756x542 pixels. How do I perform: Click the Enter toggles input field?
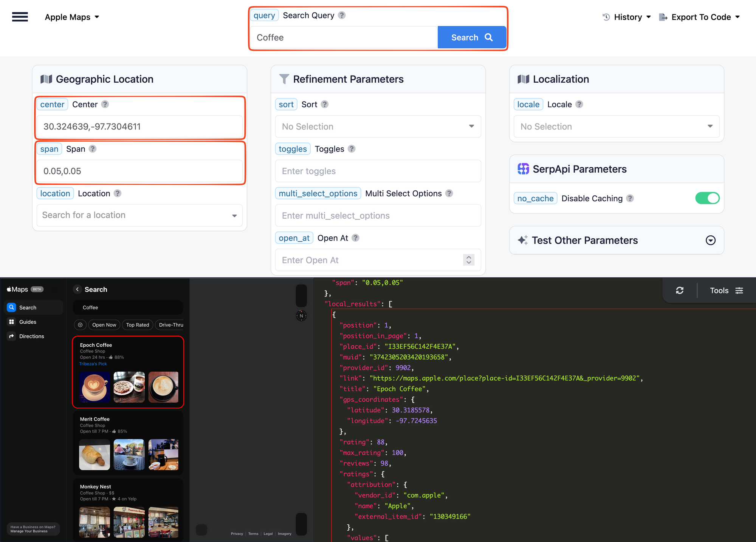tap(378, 171)
